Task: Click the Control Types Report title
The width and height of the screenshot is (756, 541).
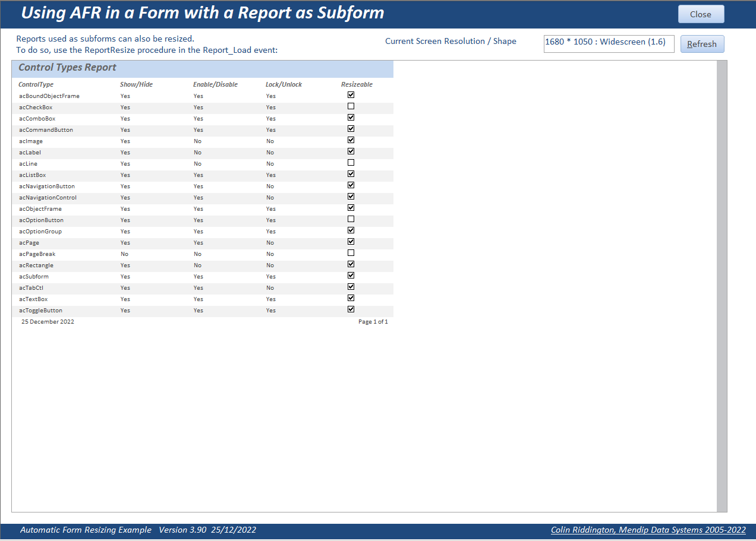Action: point(67,68)
